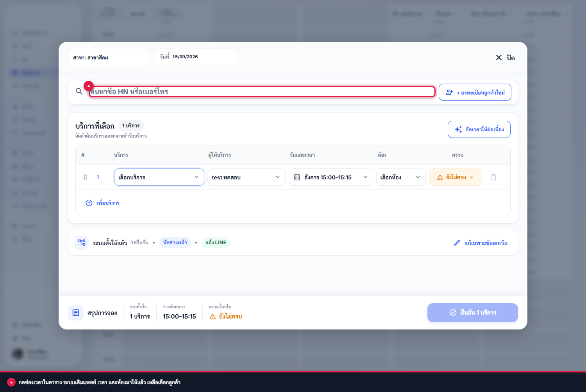Viewport: 586px width, 392px height.
Task: Focus the customer name or HN search field
Action: pos(262,92)
